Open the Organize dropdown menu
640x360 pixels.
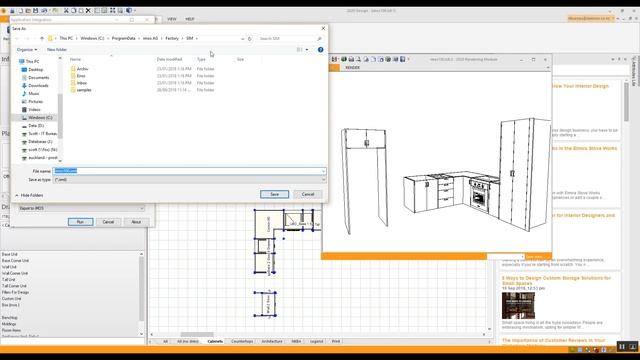pyautogui.click(x=27, y=49)
